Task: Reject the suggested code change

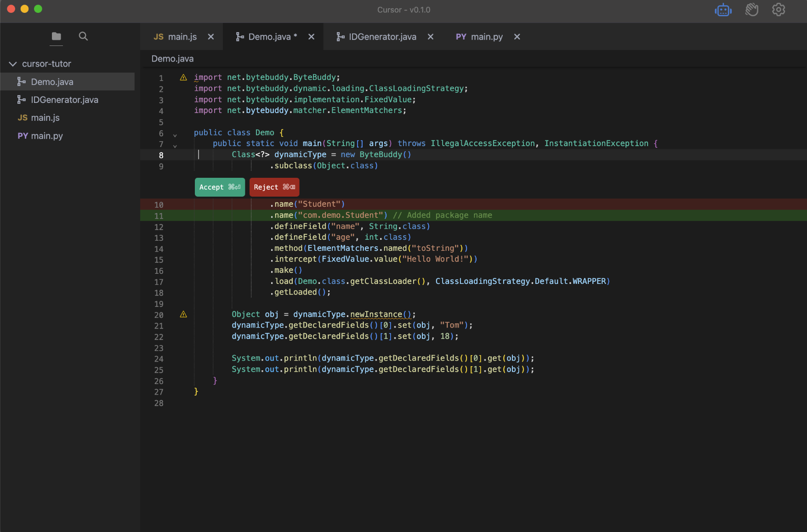Action: (x=274, y=187)
